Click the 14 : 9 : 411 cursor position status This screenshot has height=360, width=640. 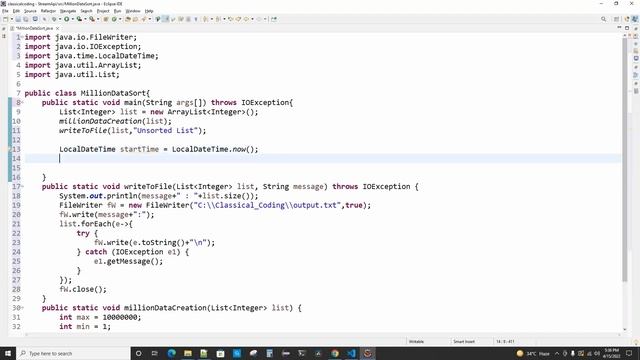pyautogui.click(x=505, y=341)
